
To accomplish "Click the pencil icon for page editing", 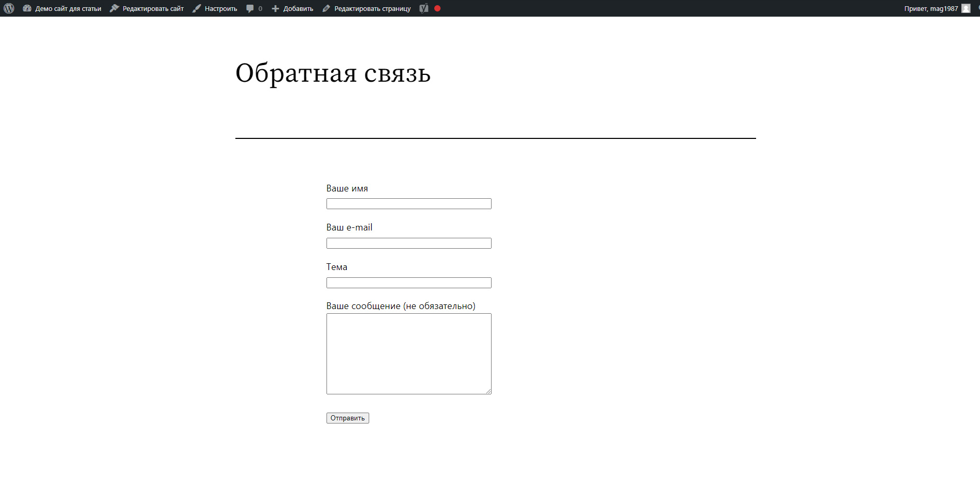I will (x=326, y=8).
